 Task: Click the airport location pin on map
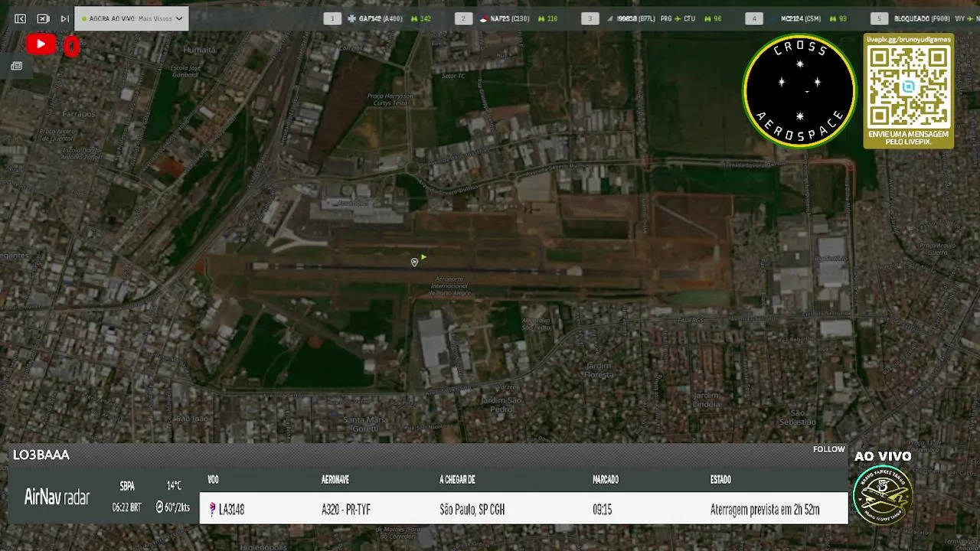pyautogui.click(x=414, y=262)
